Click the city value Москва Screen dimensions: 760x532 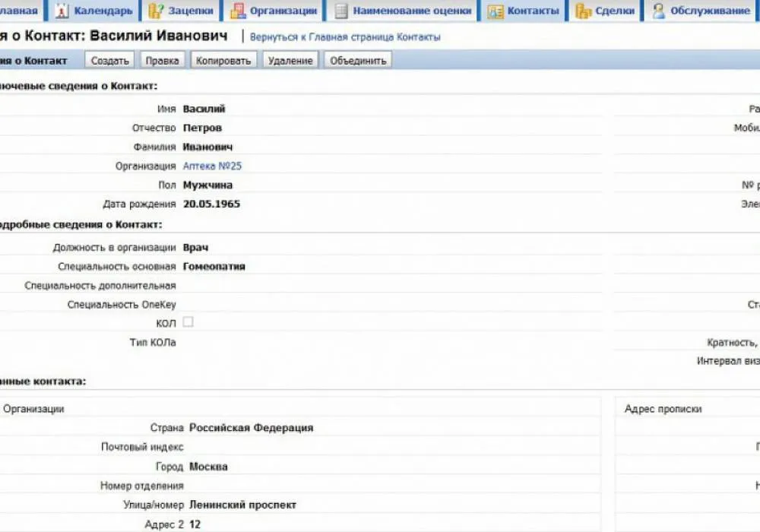pyautogui.click(x=208, y=467)
